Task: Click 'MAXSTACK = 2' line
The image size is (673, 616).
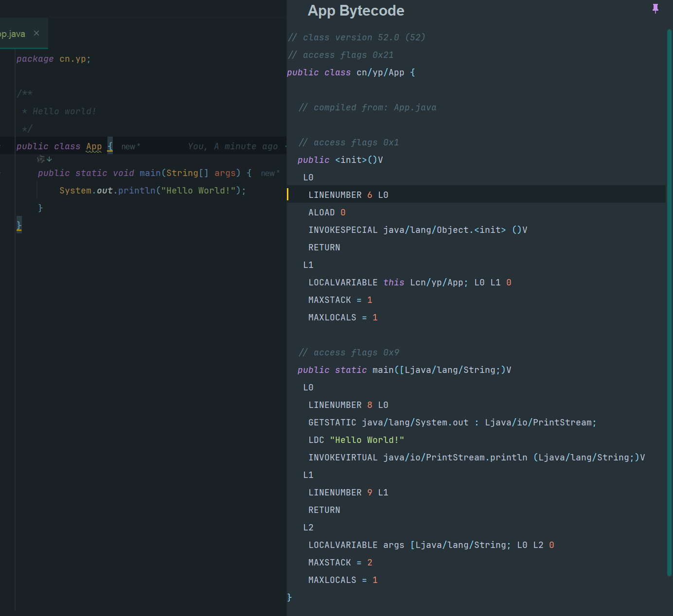Action: point(340,563)
